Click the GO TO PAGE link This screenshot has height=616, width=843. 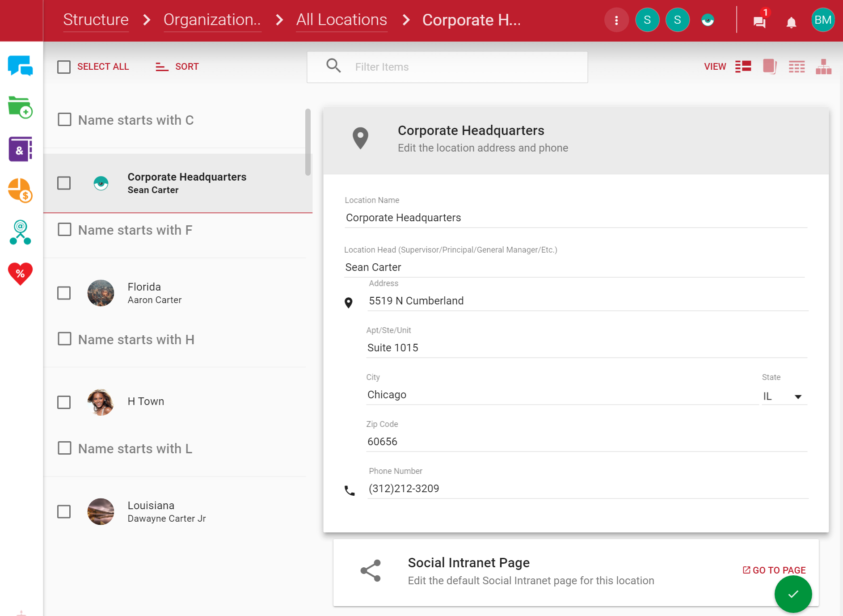pyautogui.click(x=774, y=570)
